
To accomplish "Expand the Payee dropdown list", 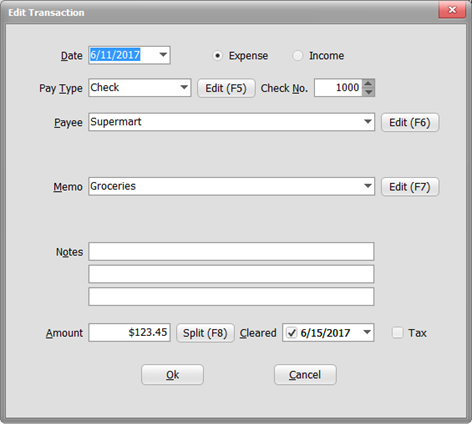I will click(368, 122).
